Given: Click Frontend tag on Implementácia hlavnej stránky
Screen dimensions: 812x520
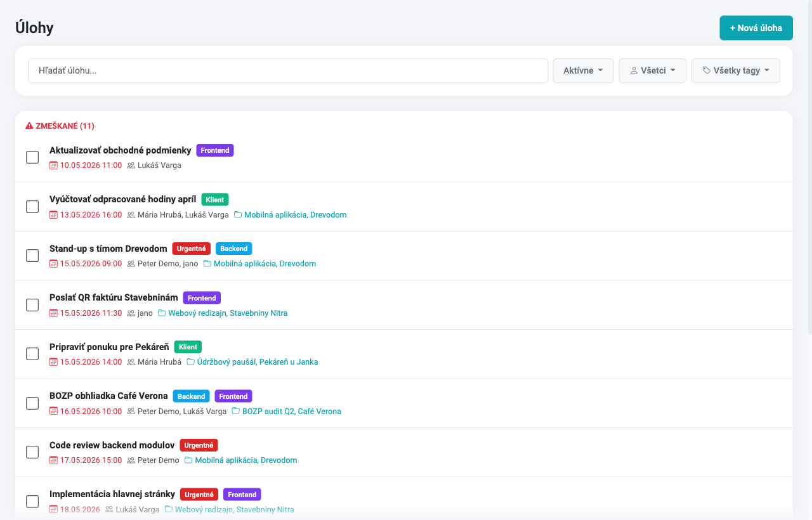Looking at the screenshot, I should click(x=242, y=495).
